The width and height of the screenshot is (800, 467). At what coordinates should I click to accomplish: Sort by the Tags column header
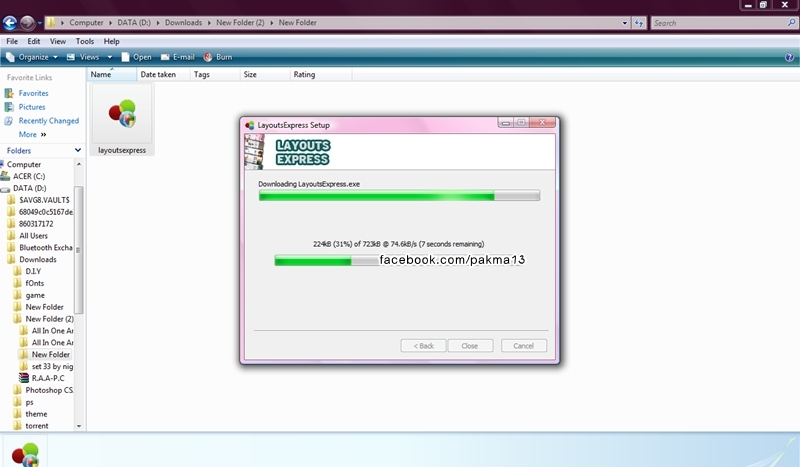coord(215,75)
